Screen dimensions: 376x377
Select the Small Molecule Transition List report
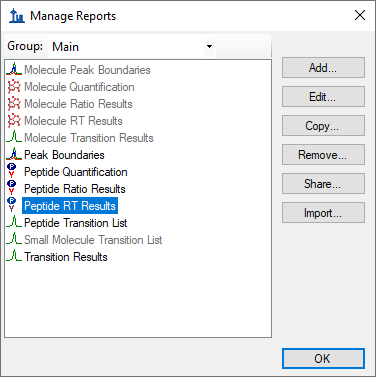pyautogui.click(x=93, y=240)
